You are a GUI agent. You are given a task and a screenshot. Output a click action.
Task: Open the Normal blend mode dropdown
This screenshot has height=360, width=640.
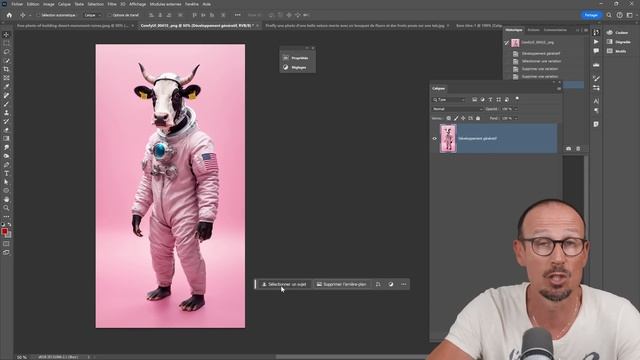[457, 109]
